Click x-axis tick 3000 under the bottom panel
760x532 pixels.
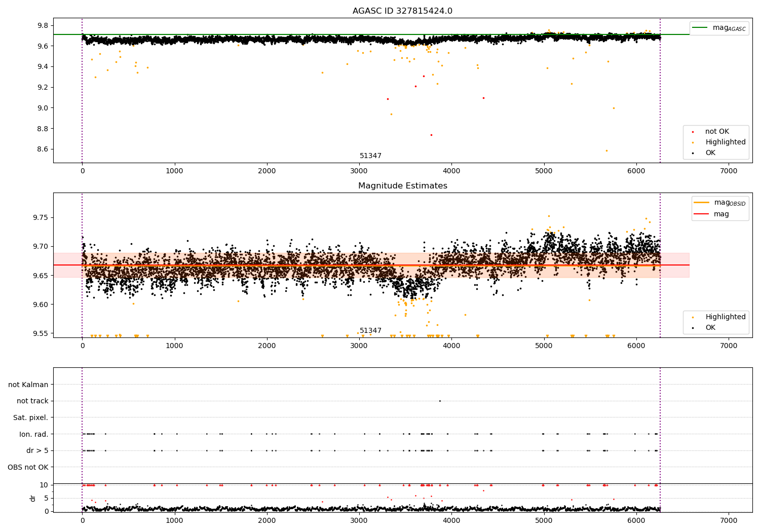[x=359, y=521]
